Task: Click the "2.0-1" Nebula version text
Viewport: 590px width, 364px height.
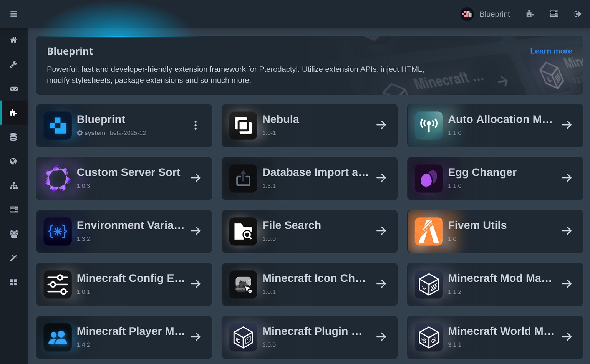Action: tap(269, 133)
